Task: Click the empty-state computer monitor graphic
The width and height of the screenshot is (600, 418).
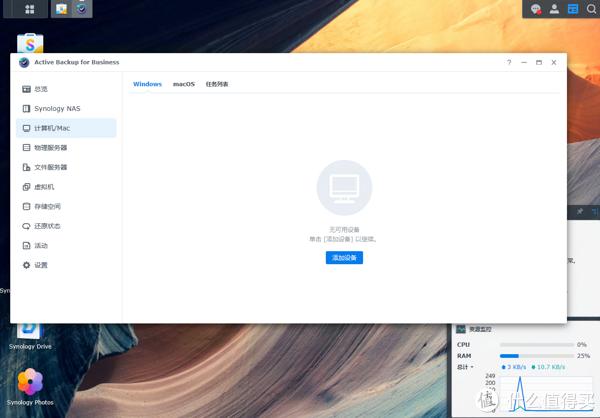Action: click(344, 188)
